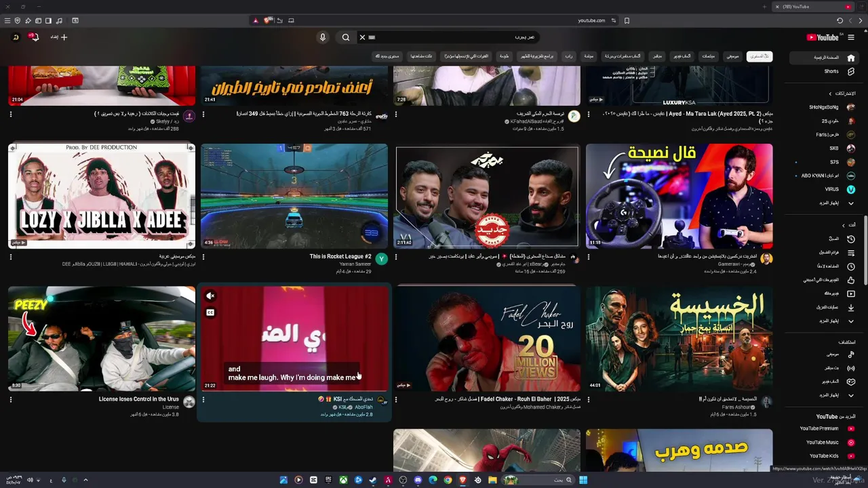Image resolution: width=868 pixels, height=488 pixels.
Task: Open Watch Later clock icon
Action: click(x=850, y=266)
